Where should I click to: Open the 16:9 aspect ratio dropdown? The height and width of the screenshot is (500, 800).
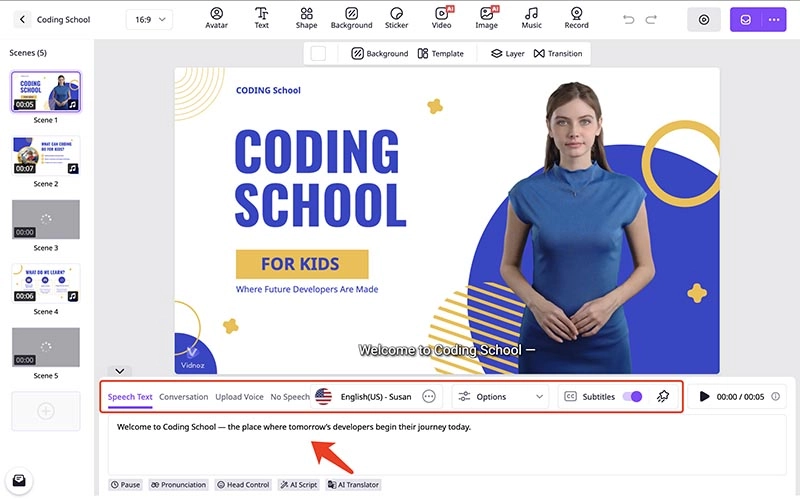pyautogui.click(x=149, y=19)
